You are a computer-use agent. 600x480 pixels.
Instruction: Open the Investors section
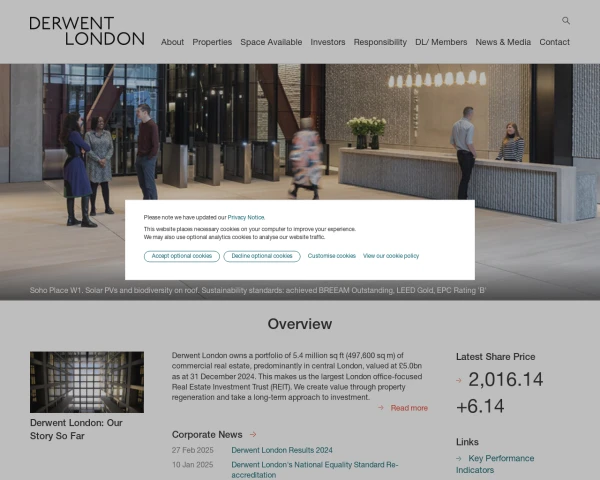pyautogui.click(x=328, y=42)
